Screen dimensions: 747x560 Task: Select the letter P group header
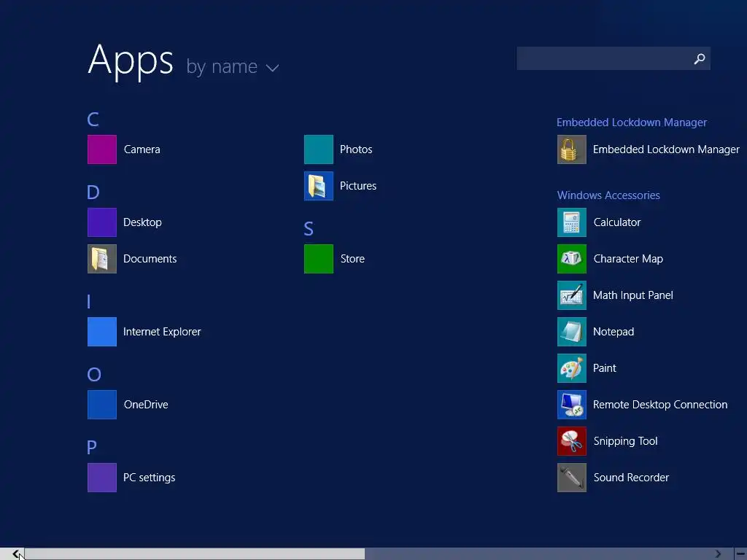92,448
